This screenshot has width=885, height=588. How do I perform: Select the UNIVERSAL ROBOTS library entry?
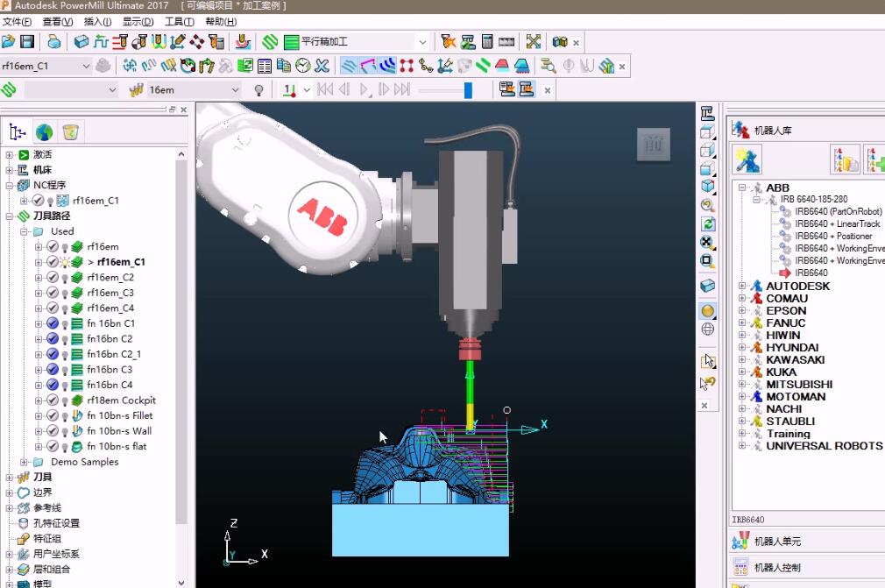pos(824,446)
